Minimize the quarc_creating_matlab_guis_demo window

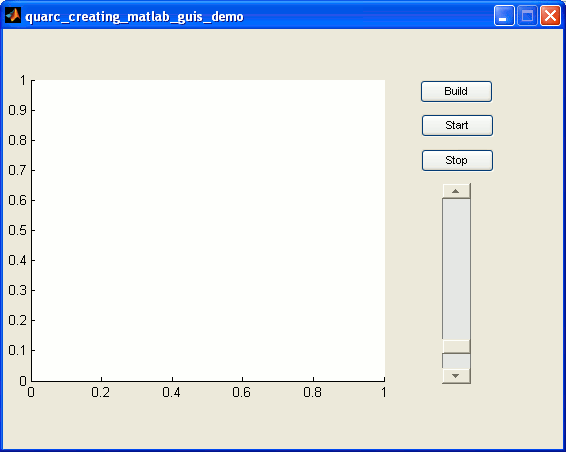click(x=504, y=16)
